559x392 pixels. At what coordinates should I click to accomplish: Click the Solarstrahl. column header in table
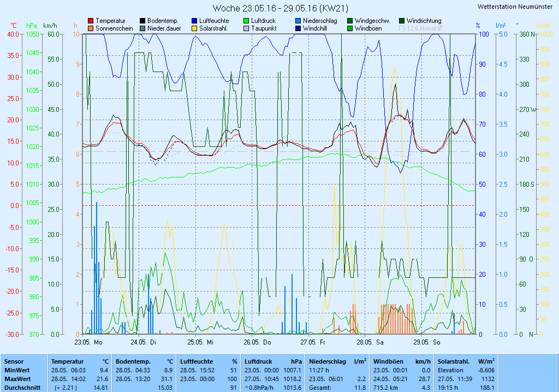454,361
